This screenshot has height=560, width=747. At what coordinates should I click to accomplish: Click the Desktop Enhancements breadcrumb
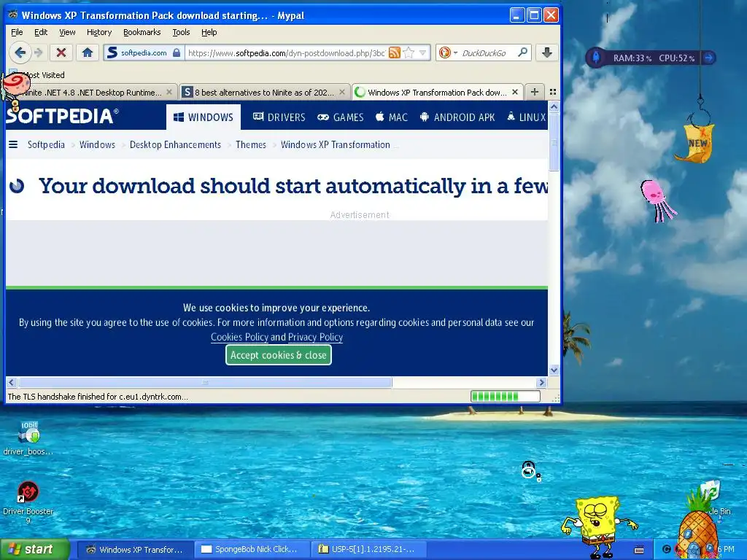coord(175,145)
